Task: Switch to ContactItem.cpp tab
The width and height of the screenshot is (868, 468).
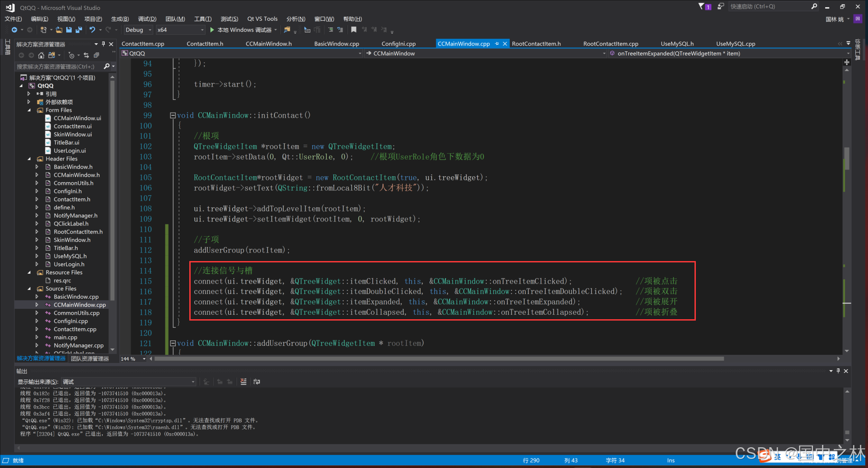Action: point(143,44)
